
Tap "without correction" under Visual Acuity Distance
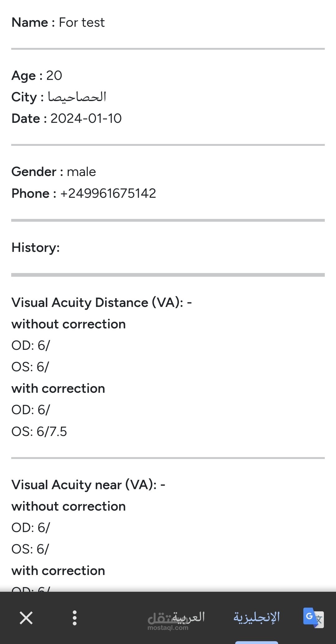[68, 324]
